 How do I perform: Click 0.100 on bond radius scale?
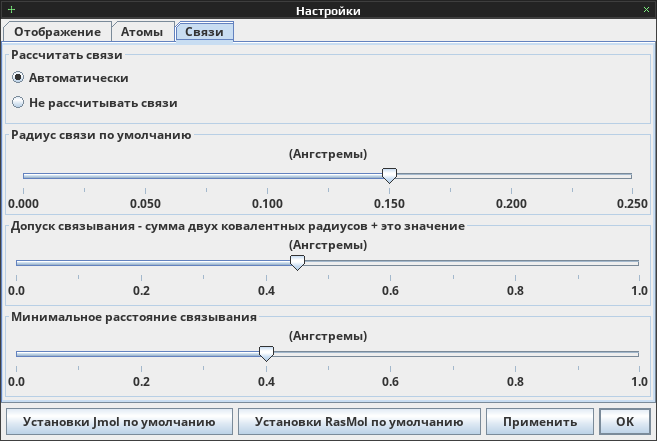point(267,204)
